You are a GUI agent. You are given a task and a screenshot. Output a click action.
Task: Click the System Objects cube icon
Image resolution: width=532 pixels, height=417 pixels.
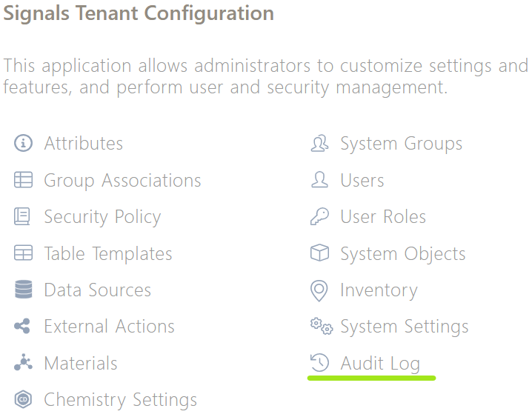(319, 253)
